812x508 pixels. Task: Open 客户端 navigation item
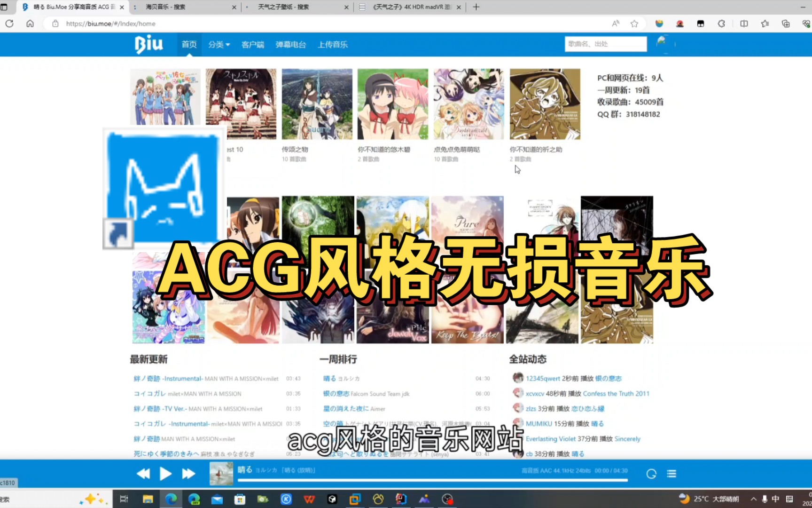click(253, 44)
